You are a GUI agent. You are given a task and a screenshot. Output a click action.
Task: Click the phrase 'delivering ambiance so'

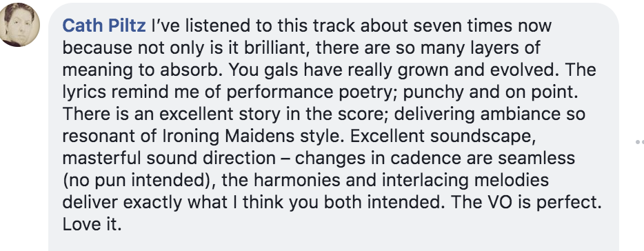click(490, 114)
